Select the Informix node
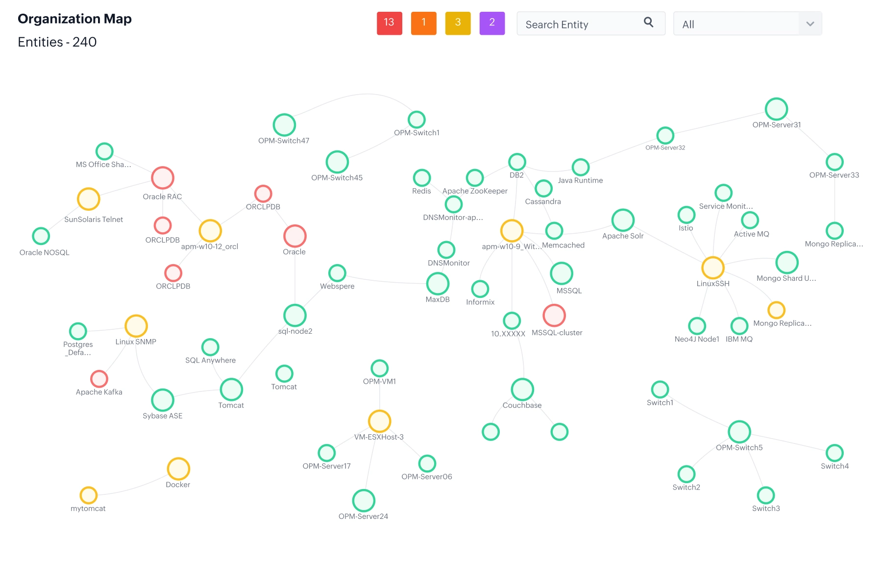 pyautogui.click(x=480, y=289)
